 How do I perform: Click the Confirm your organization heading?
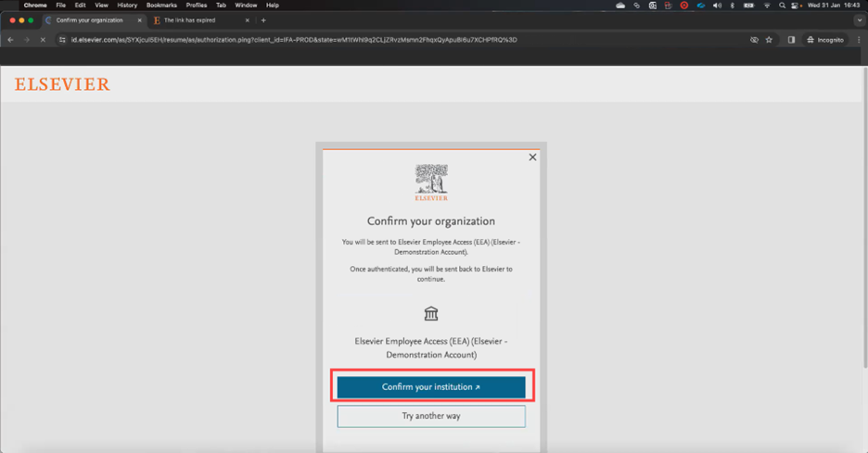click(x=431, y=221)
